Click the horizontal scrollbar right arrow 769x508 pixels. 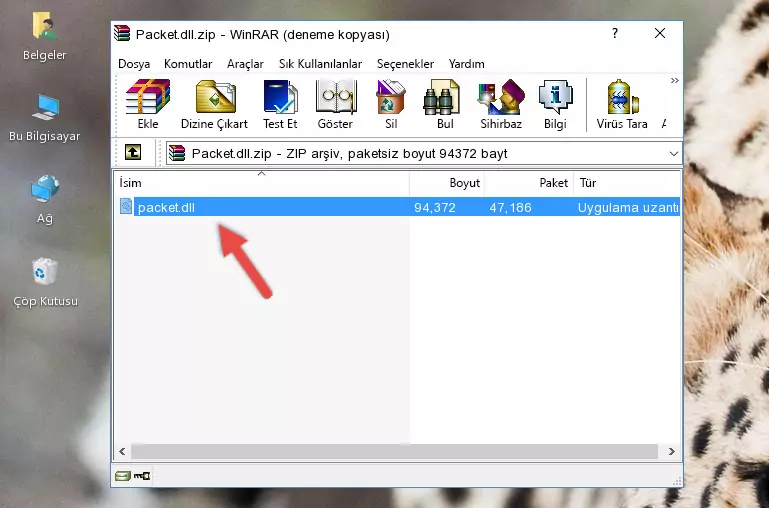click(671, 451)
